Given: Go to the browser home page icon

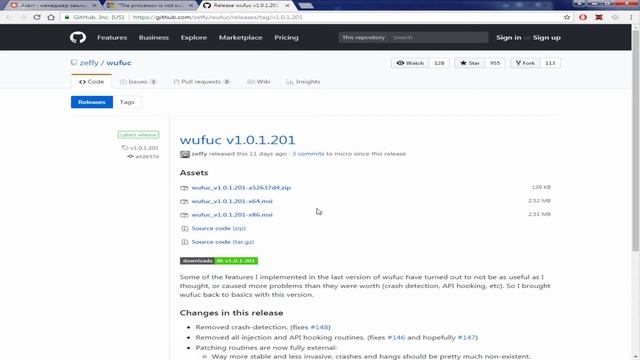Looking at the screenshot, I should click(51, 17).
